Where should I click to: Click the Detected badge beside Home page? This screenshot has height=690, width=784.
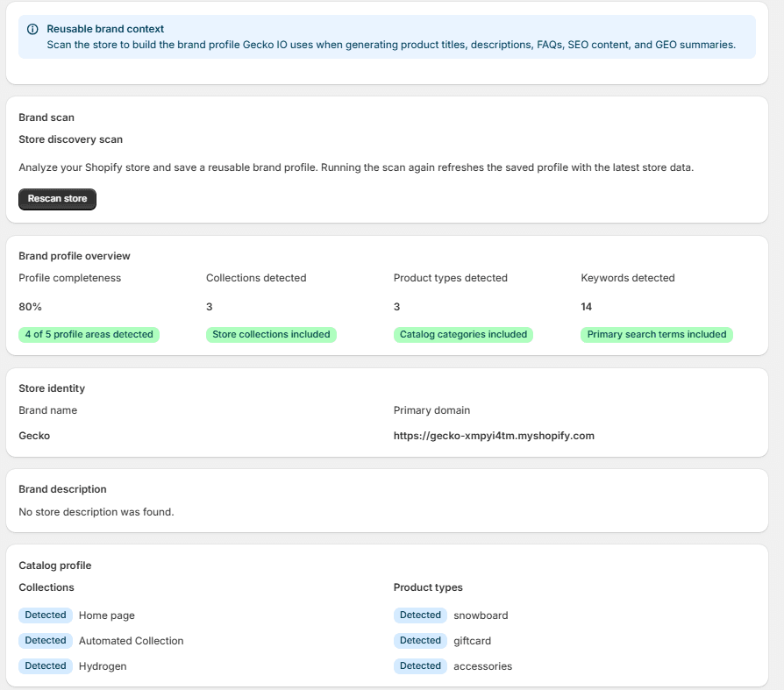tap(46, 615)
